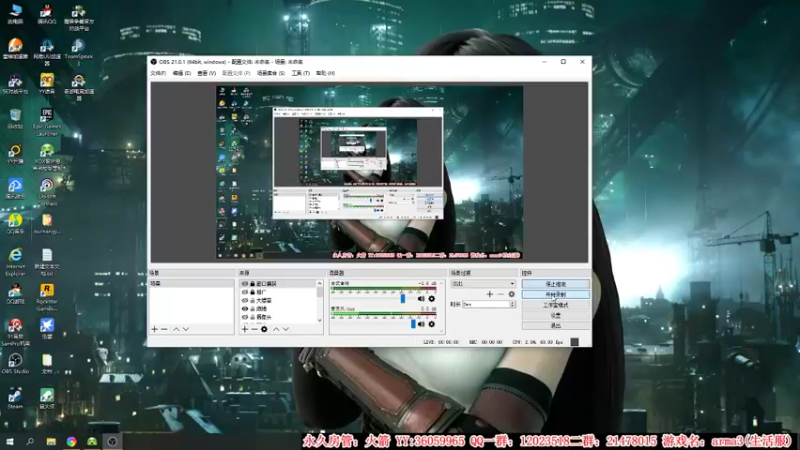Open the 查看(V) menu in OBS

coord(207,73)
